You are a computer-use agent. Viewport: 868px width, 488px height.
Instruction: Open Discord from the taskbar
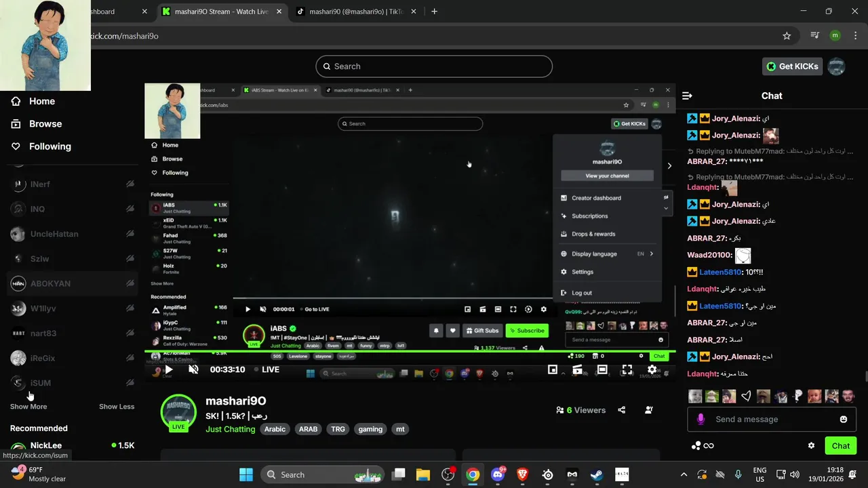pos(498,474)
